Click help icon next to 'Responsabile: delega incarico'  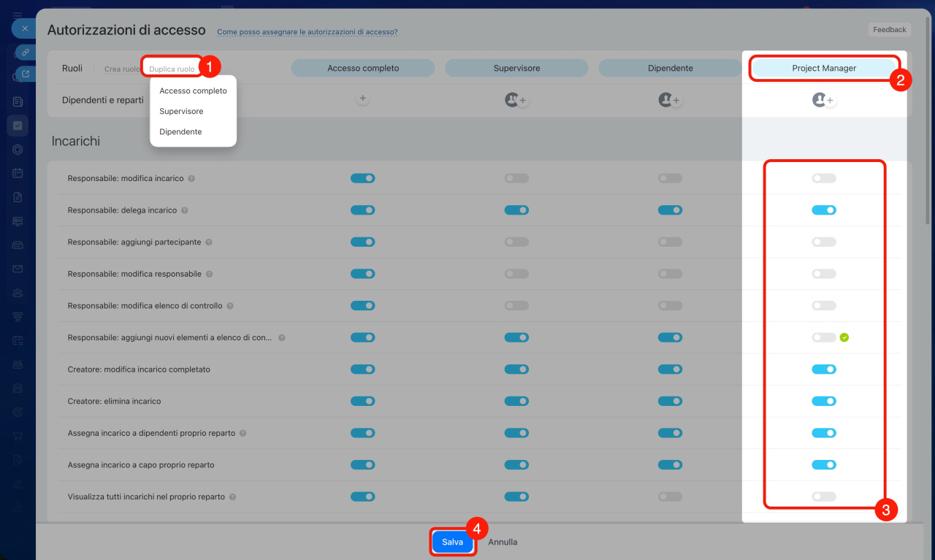pyautogui.click(x=185, y=210)
